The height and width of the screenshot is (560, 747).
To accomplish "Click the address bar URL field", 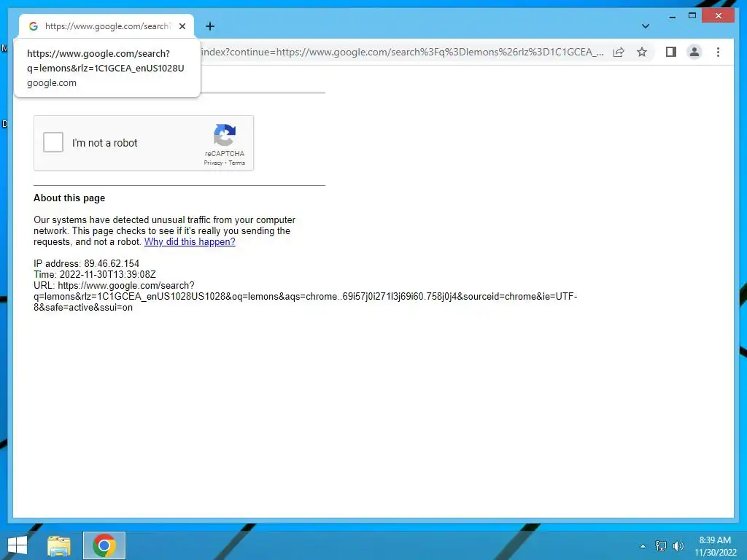I will click(403, 52).
